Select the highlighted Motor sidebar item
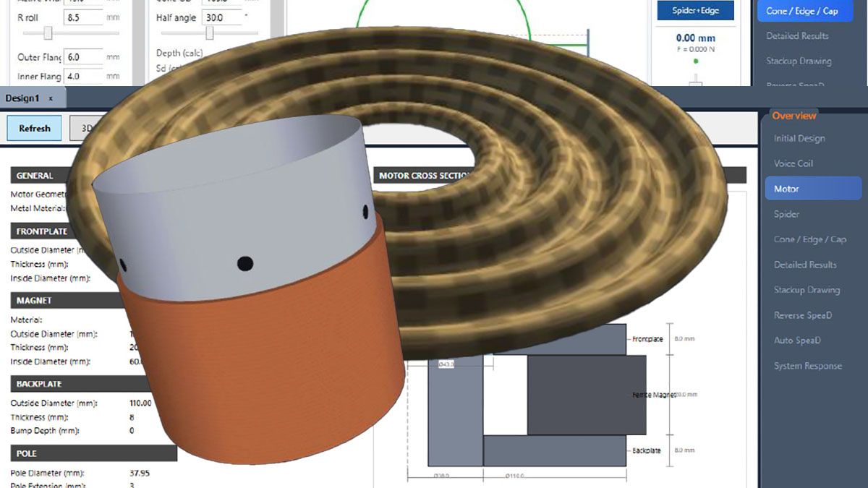This screenshot has height=488, width=868. tap(813, 189)
